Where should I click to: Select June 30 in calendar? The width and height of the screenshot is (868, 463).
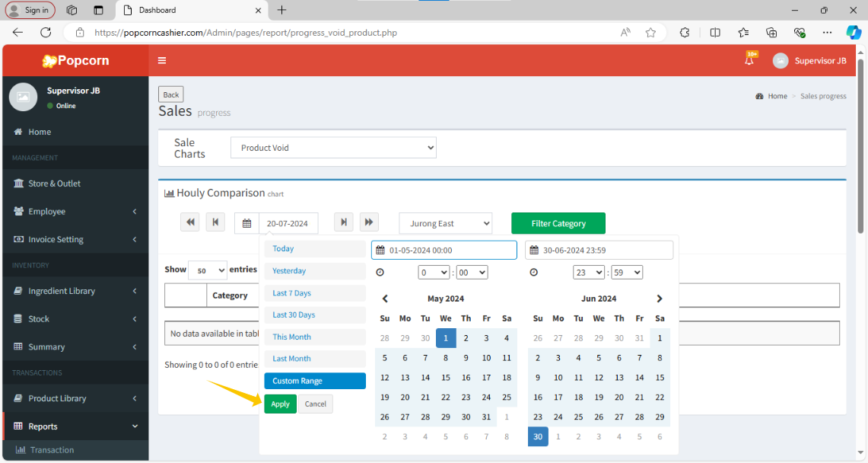click(x=538, y=436)
